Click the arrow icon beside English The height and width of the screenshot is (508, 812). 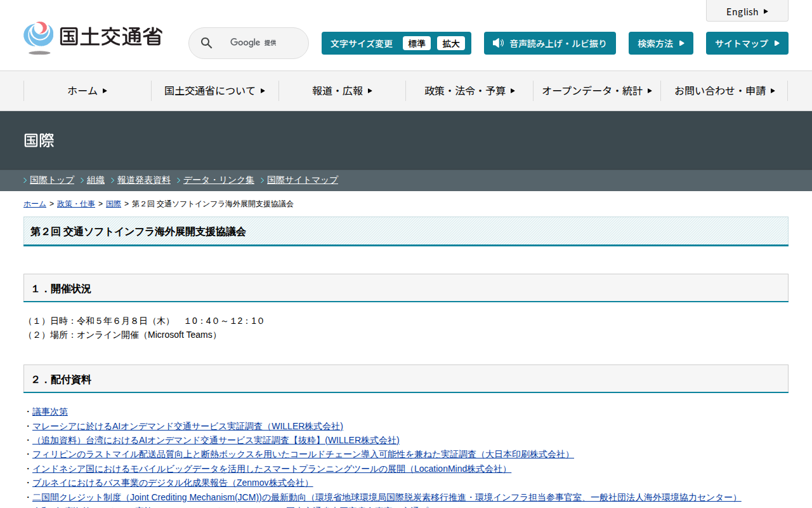pyautogui.click(x=766, y=11)
